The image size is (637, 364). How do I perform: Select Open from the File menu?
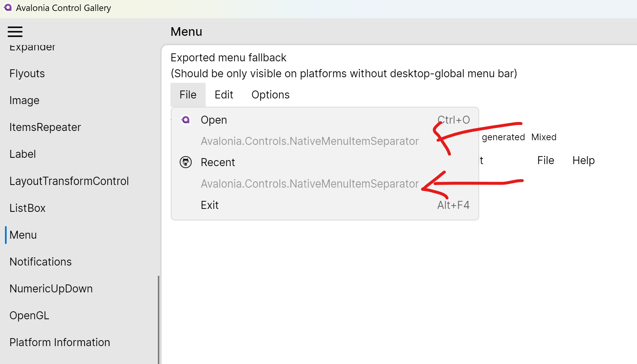coord(214,120)
